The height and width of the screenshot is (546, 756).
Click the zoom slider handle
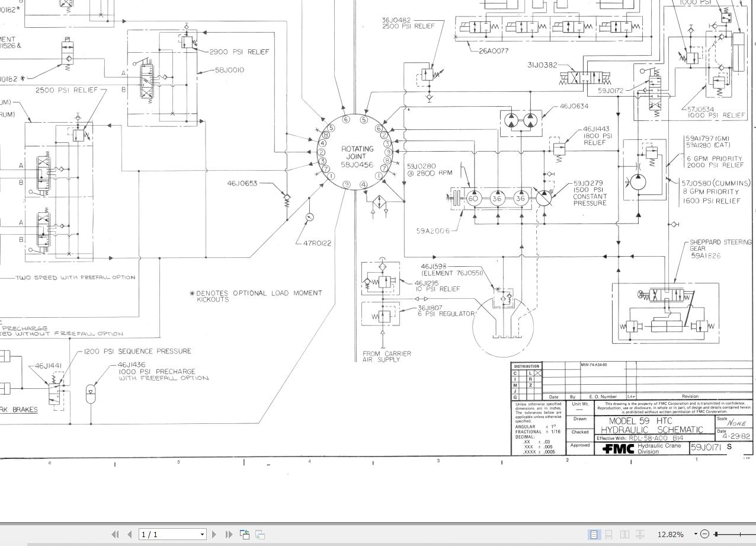pyautogui.click(x=717, y=534)
